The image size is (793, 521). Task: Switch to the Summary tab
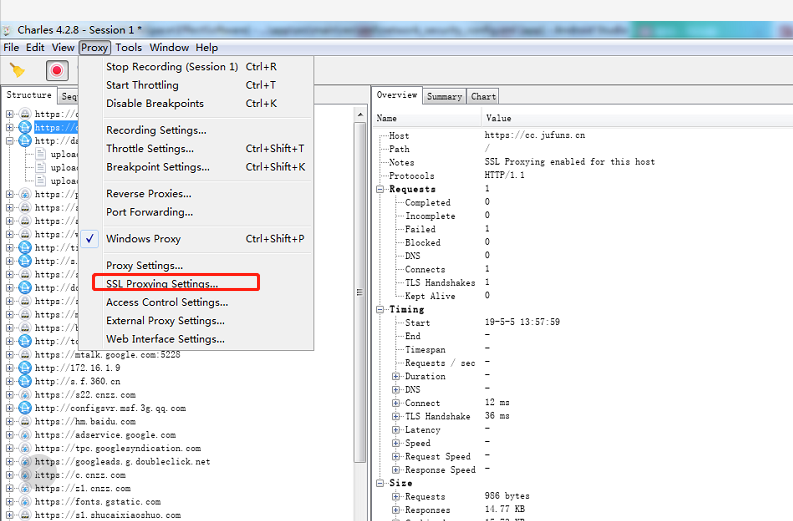coord(444,96)
